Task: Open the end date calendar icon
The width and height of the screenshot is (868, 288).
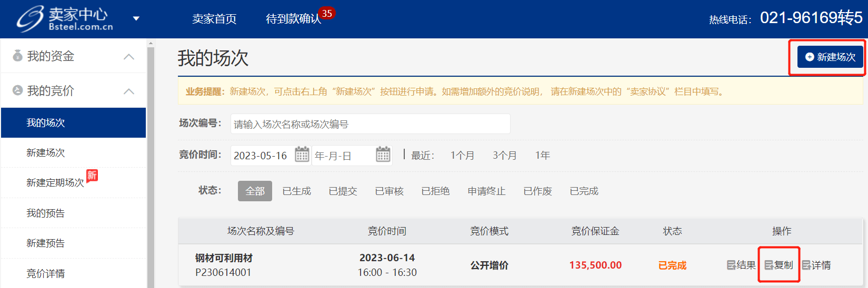Action: click(x=383, y=155)
